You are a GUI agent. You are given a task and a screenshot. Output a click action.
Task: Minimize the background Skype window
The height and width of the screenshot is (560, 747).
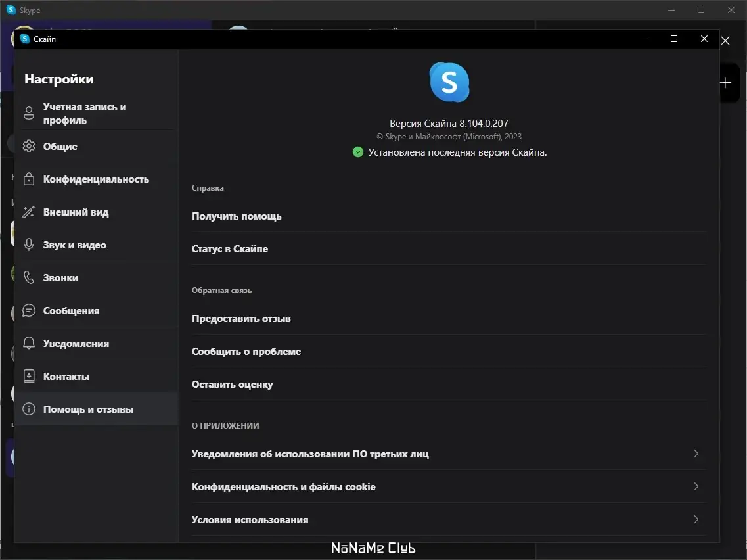click(x=671, y=10)
